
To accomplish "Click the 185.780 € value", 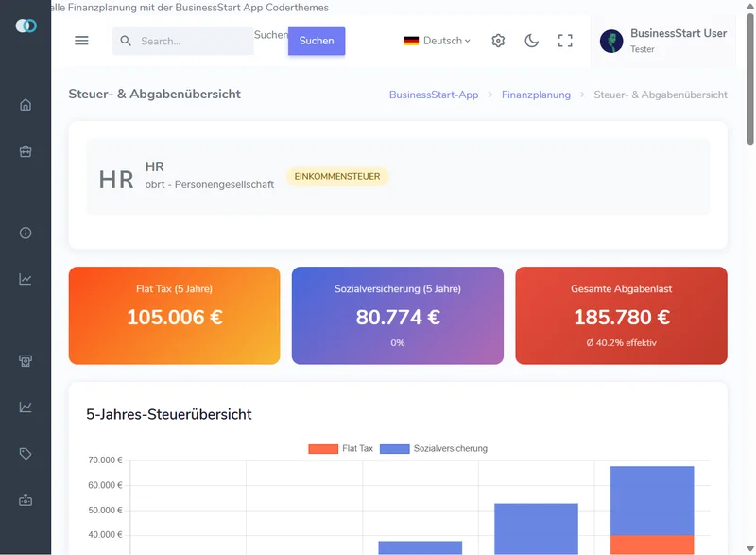I will [622, 317].
